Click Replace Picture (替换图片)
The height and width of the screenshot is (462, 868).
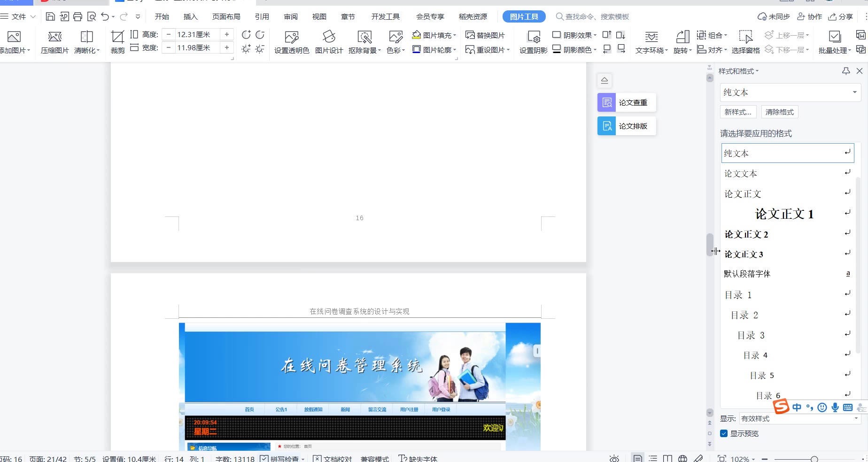(485, 35)
